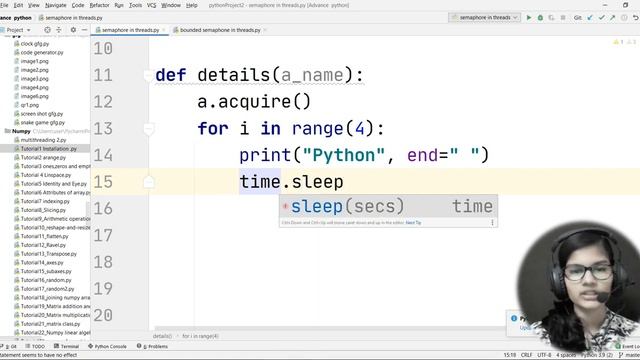The width and height of the screenshot is (640, 360).
Task: Click Git Commit checkmark icon
Action: pos(601,18)
